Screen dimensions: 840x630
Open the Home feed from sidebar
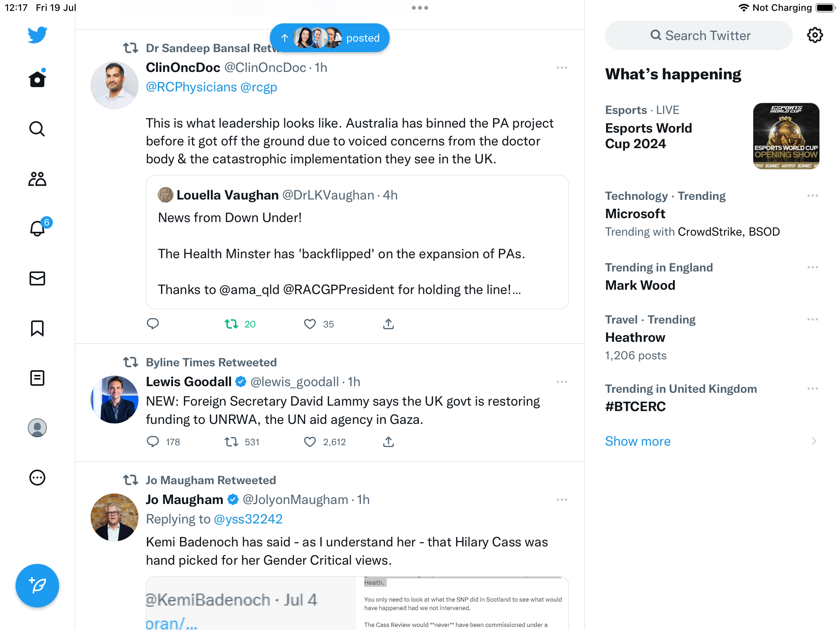37,79
